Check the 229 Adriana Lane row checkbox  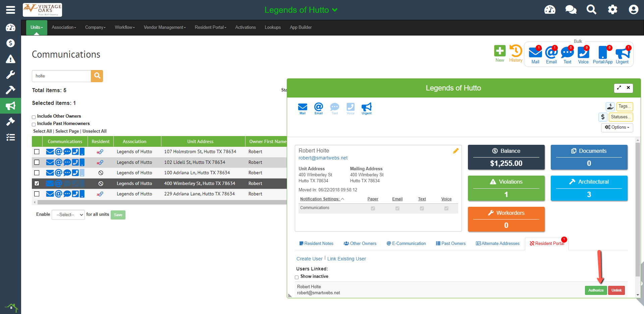(x=37, y=194)
